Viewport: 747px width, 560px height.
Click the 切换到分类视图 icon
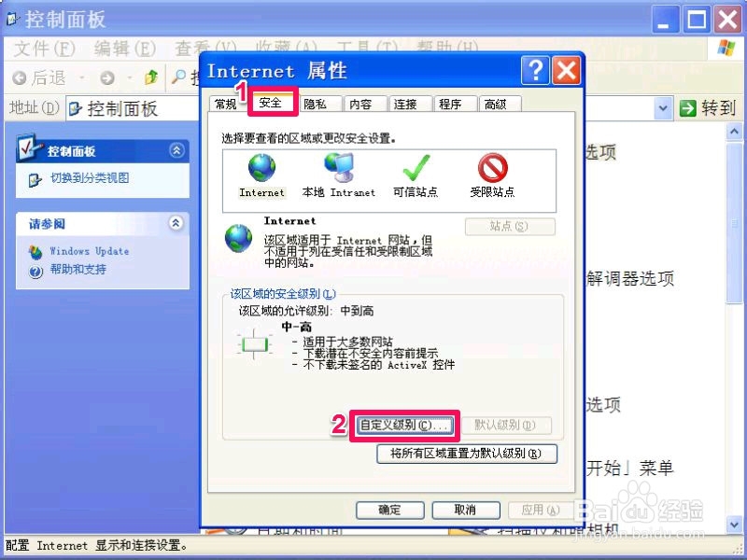point(35,180)
